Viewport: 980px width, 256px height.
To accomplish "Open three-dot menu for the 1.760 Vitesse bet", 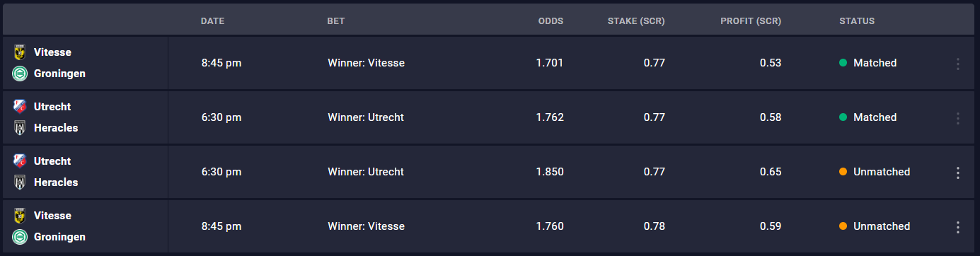I will pos(958,227).
